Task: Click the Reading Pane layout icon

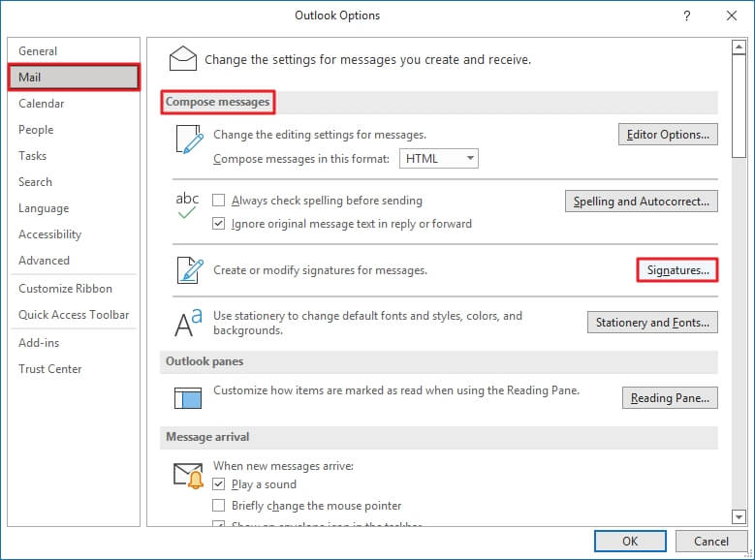Action: 188,398
